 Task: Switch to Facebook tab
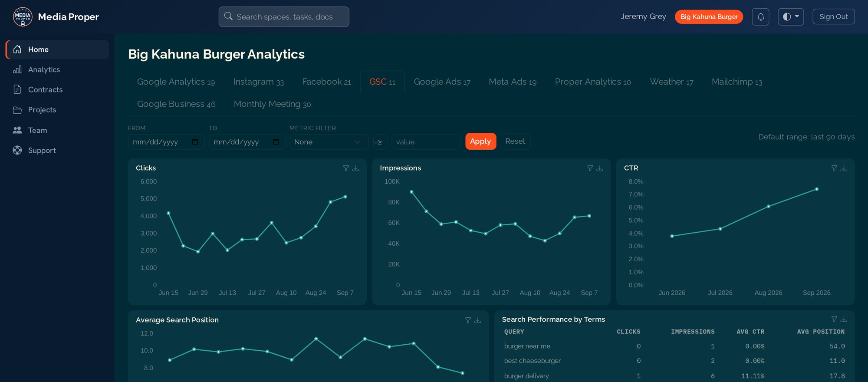326,82
